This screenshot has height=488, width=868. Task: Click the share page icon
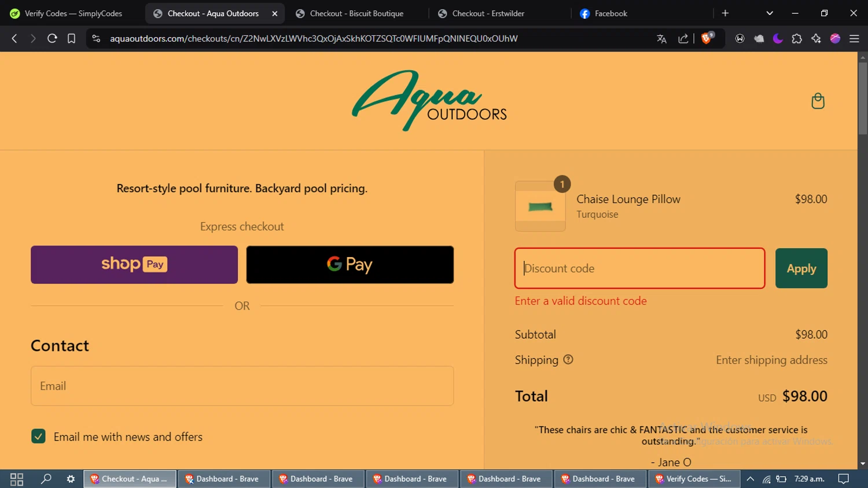point(683,38)
